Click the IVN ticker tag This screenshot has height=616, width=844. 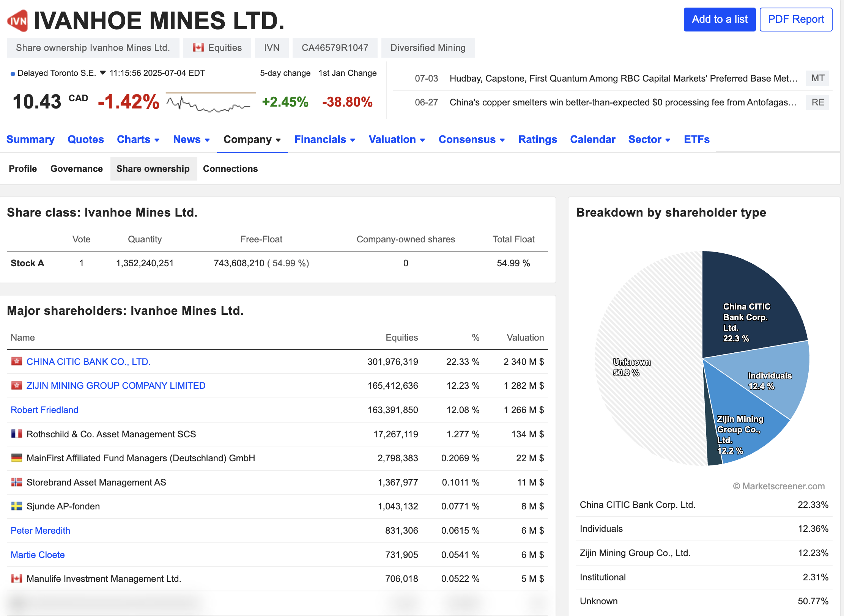click(272, 47)
